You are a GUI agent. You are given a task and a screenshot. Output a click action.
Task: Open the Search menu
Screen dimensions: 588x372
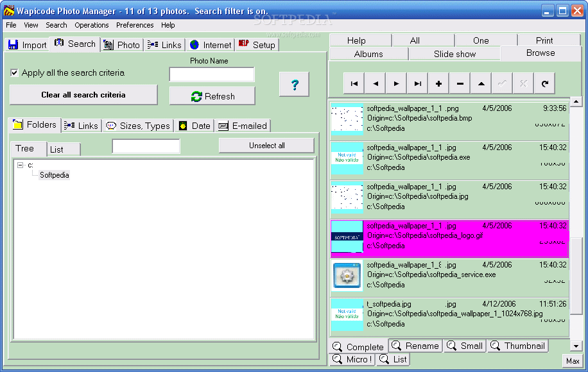(x=56, y=25)
